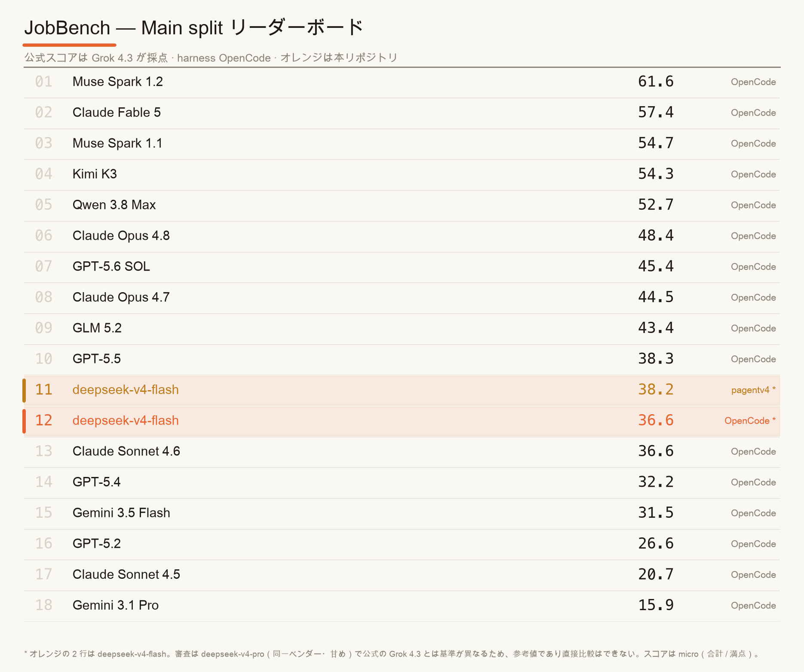Click the 20.7 score
This screenshot has width=804, height=672.
656,574
